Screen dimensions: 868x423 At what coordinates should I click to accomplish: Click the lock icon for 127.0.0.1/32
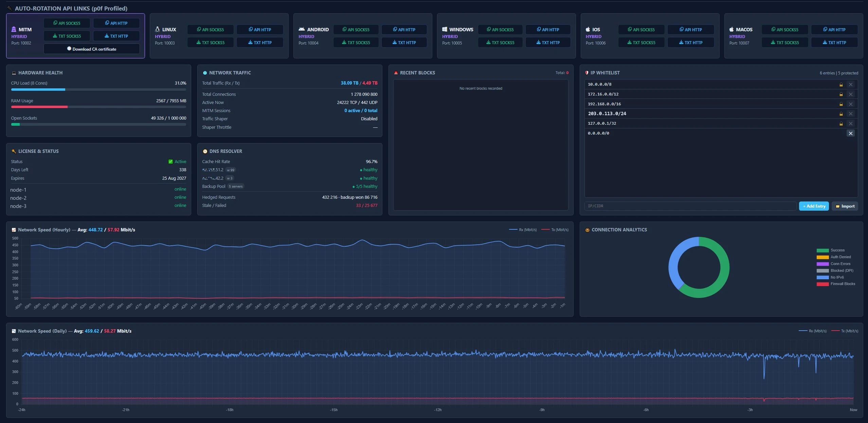pos(841,124)
